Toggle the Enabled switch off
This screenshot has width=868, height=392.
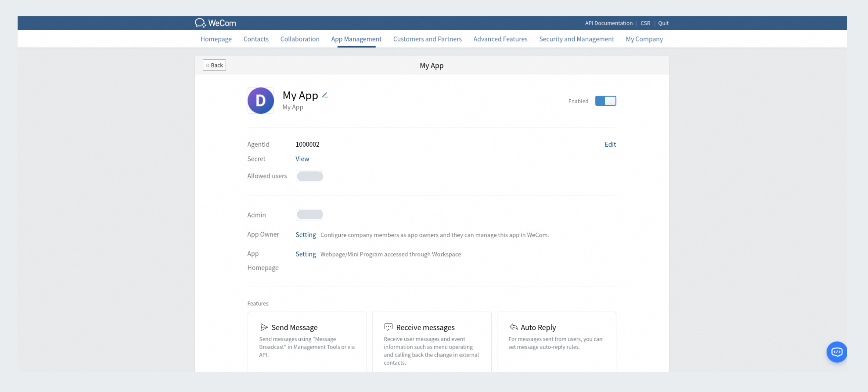[x=606, y=101]
